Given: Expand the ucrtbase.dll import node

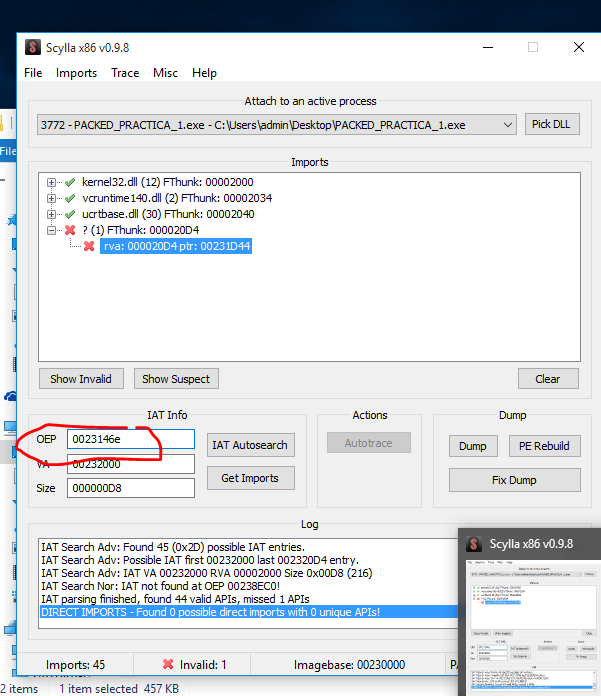Looking at the screenshot, I should [x=52, y=215].
